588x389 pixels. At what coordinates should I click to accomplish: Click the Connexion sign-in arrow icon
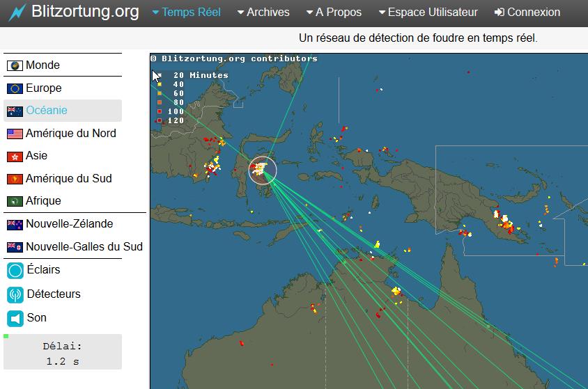[x=499, y=13]
